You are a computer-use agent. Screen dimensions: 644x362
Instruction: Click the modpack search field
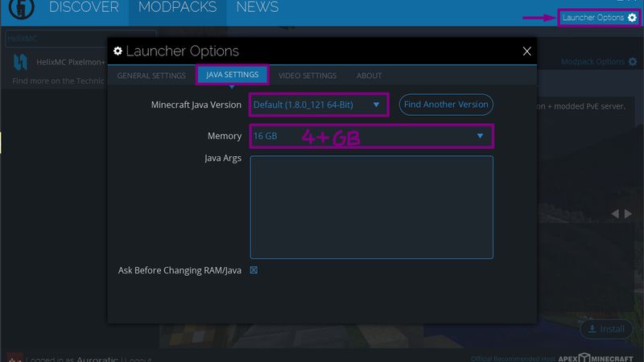[x=80, y=39]
